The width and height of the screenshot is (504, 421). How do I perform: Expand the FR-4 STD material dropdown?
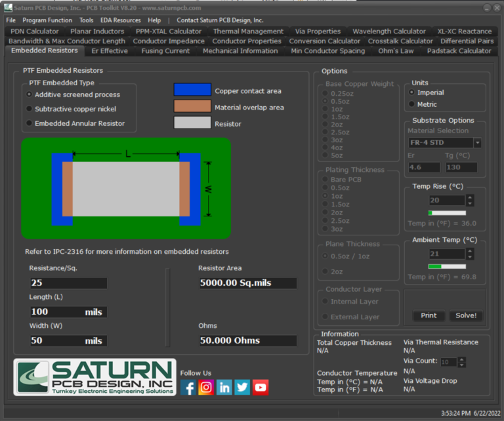tap(477, 143)
